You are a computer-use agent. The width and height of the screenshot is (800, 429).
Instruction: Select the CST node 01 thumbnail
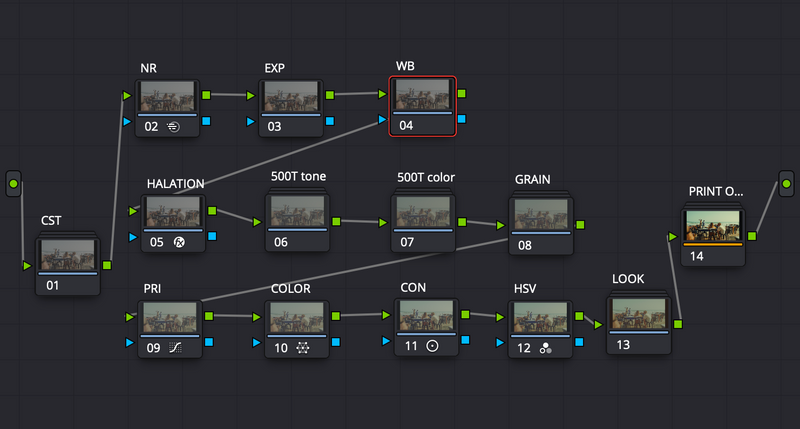[68, 255]
